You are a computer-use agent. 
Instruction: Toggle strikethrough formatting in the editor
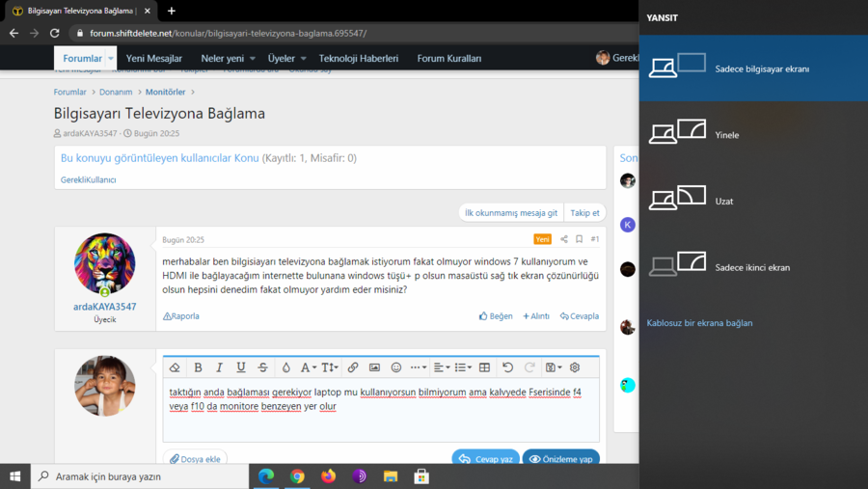coord(262,367)
